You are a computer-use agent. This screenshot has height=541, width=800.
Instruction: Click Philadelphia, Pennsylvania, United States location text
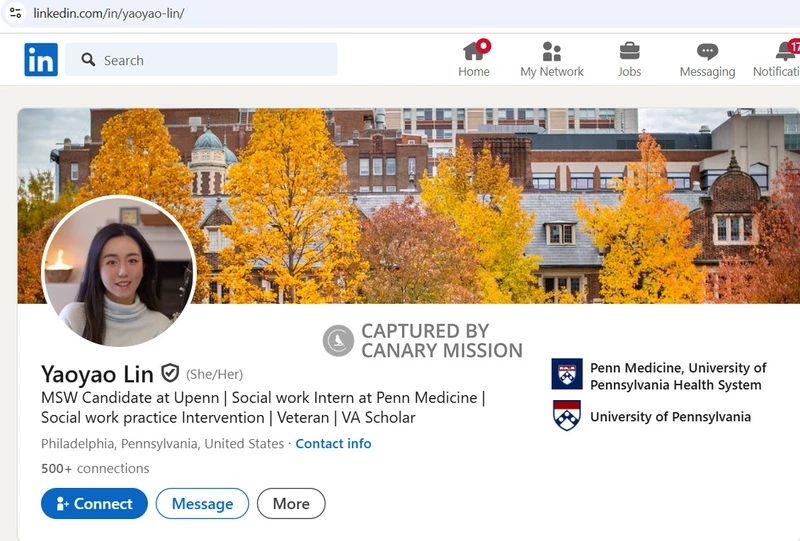click(x=162, y=444)
